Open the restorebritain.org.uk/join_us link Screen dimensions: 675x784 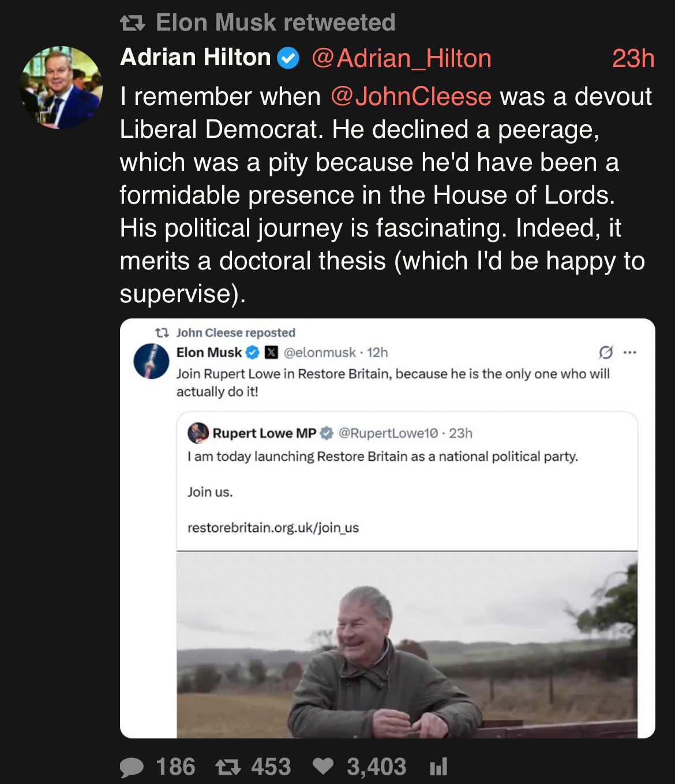[x=273, y=528]
